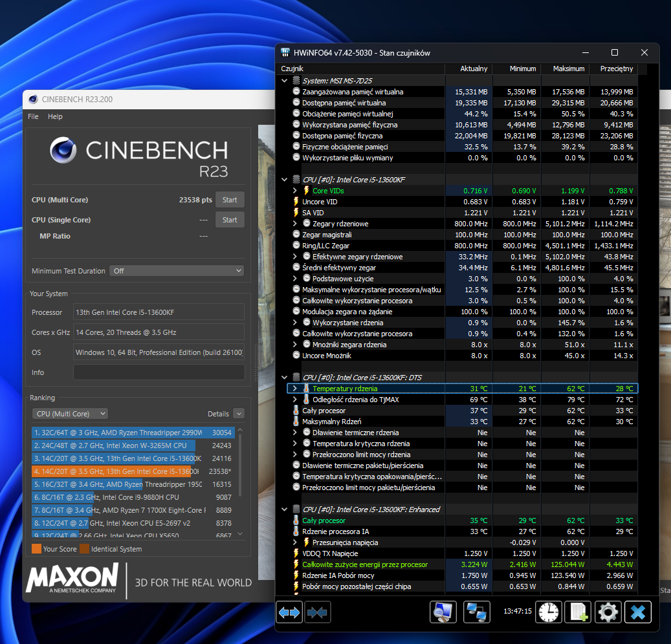Click the VDDQ TX Napięcie lightning icon

coord(296,553)
